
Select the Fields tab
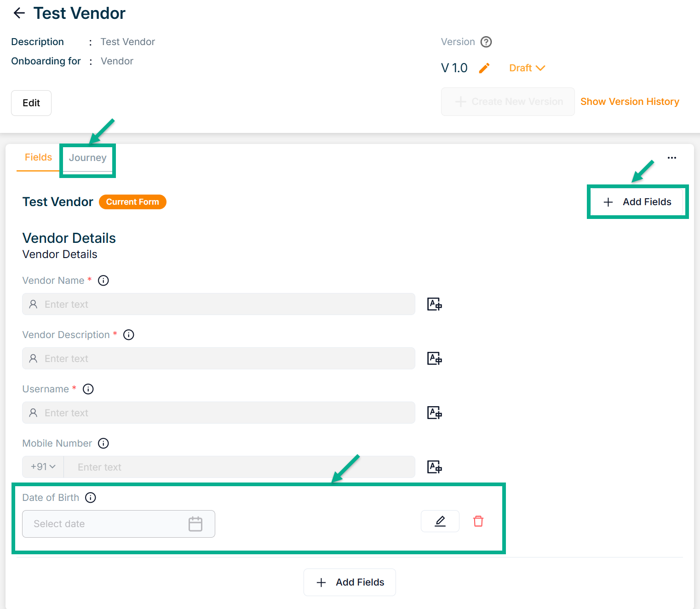pyautogui.click(x=38, y=157)
